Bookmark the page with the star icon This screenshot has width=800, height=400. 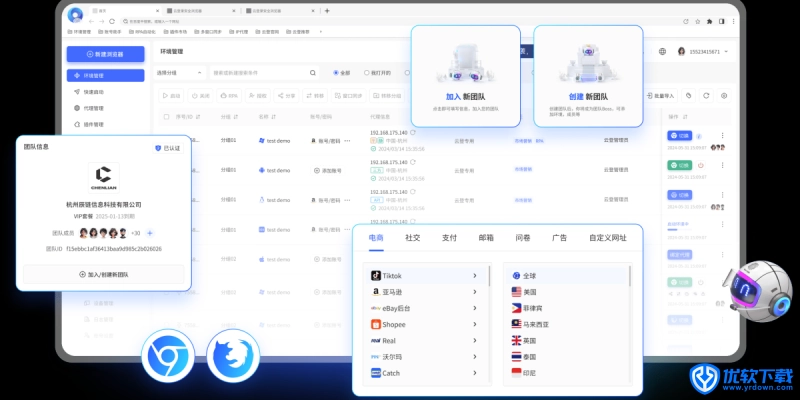click(697, 21)
